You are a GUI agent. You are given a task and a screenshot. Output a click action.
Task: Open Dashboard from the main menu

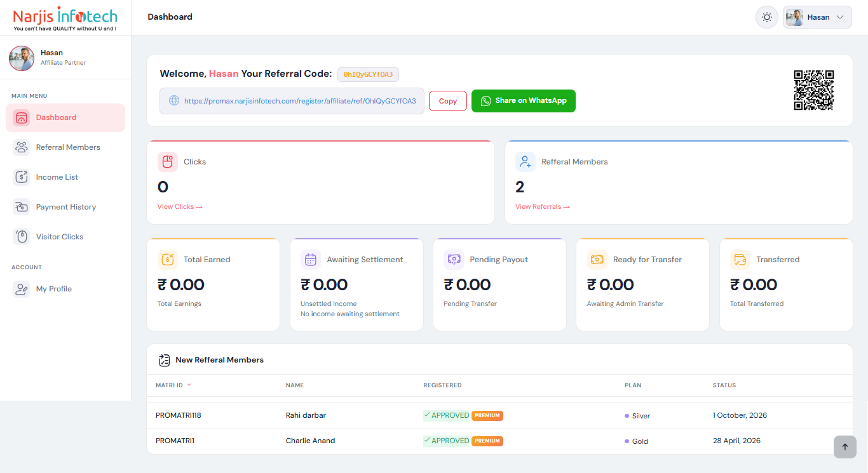click(x=65, y=117)
